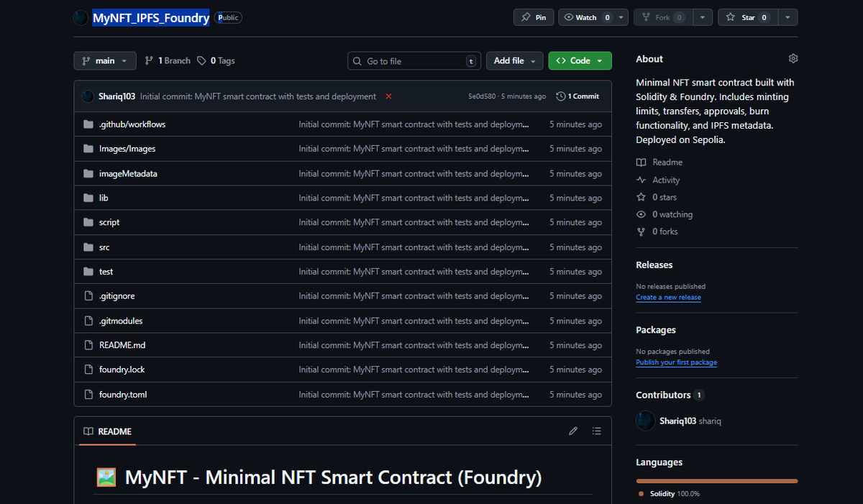Open the test folder

pyautogui.click(x=106, y=271)
